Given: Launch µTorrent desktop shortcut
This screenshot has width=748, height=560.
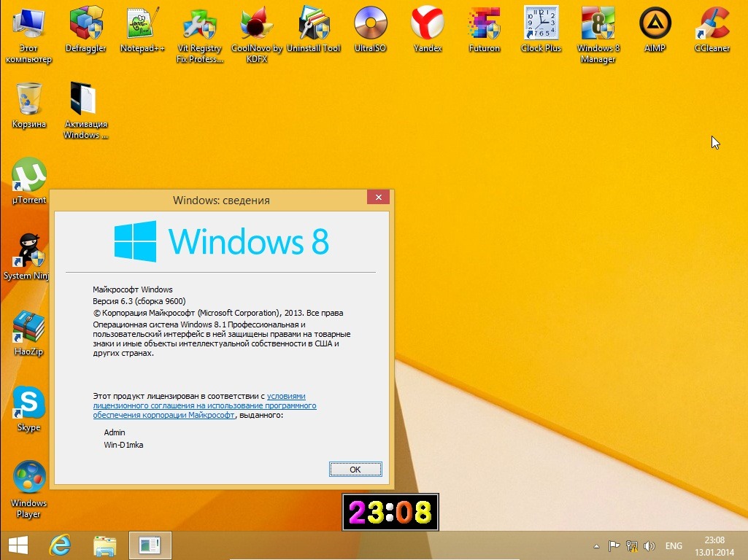Looking at the screenshot, I should point(28,181).
